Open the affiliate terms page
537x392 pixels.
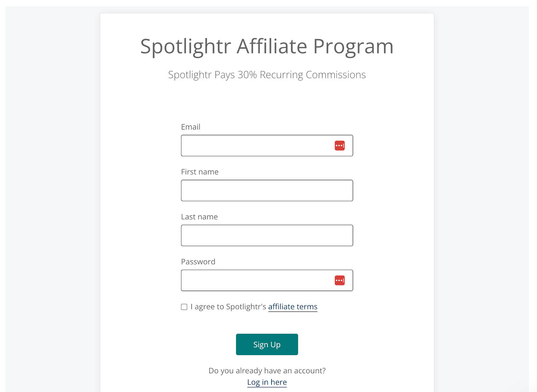292,306
